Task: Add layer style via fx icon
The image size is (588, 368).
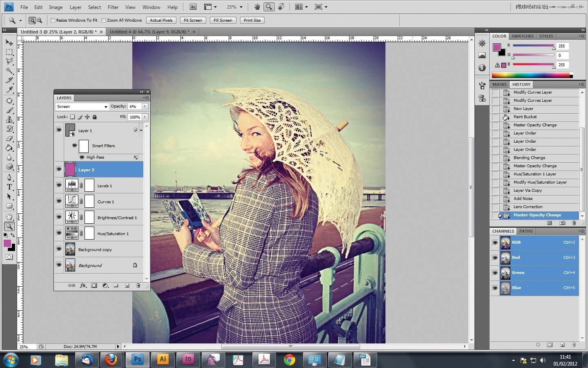Action: [x=83, y=285]
